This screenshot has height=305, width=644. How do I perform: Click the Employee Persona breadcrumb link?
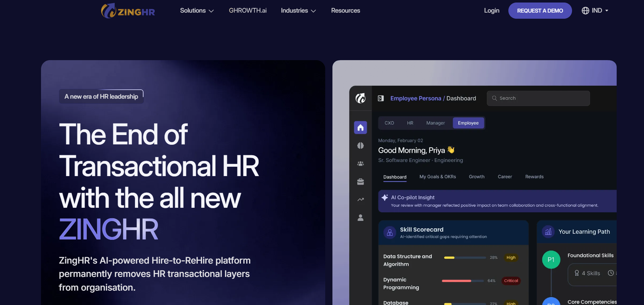click(416, 98)
